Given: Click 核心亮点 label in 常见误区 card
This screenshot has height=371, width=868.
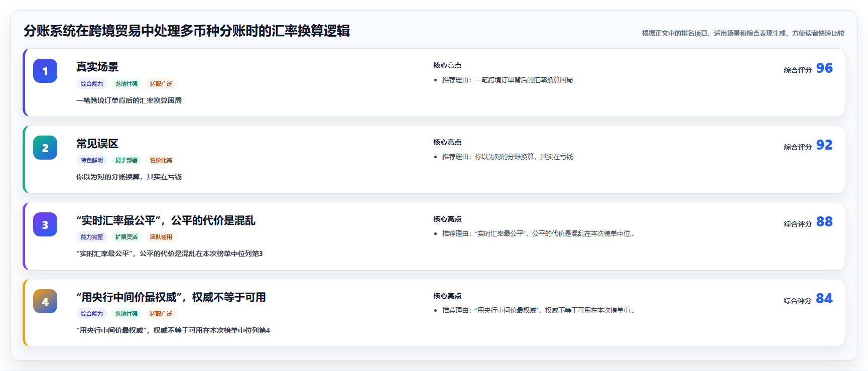Looking at the screenshot, I should pyautogui.click(x=447, y=142).
